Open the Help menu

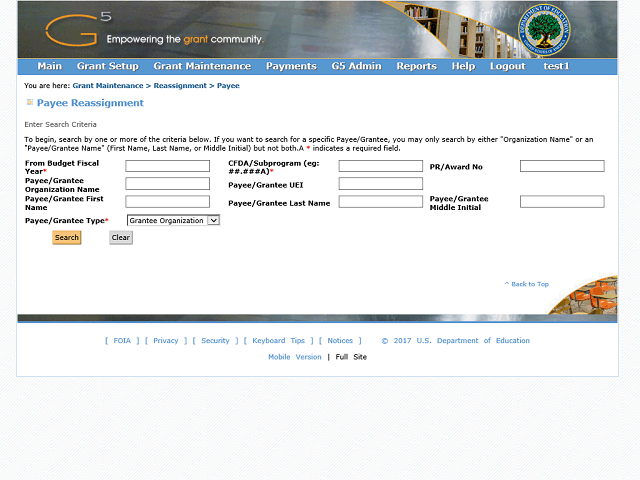(x=463, y=66)
